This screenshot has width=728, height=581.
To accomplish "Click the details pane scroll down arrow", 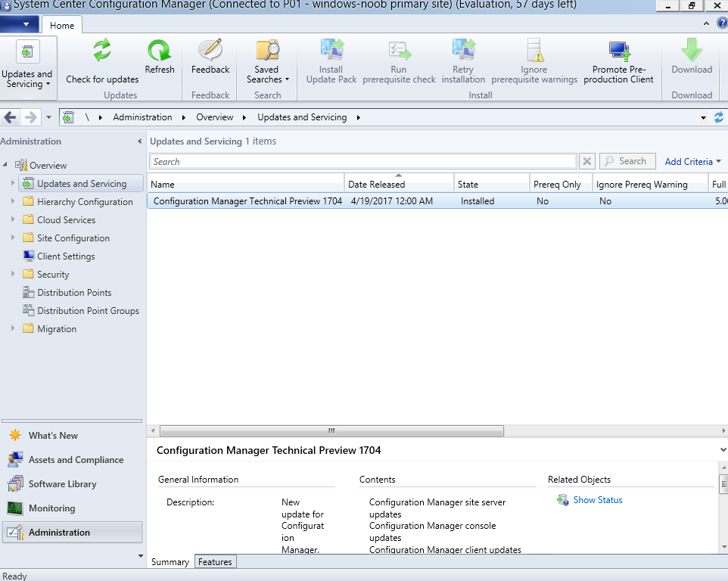I will click(723, 548).
